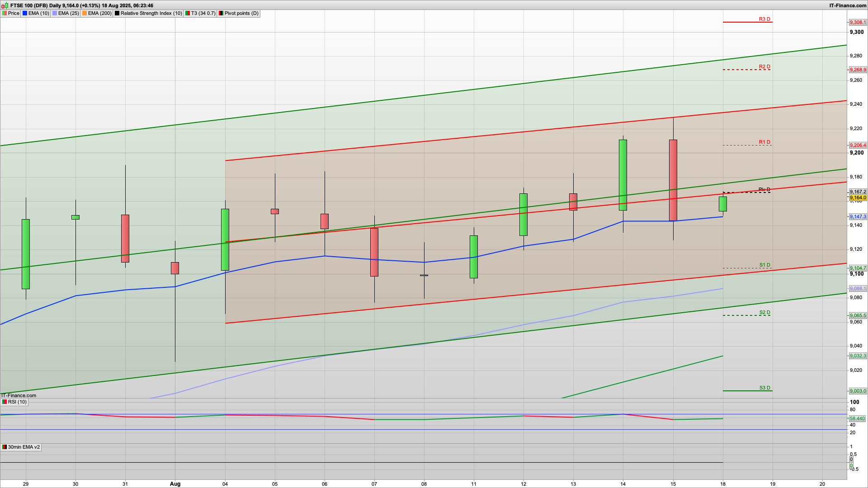Click the RSI (10) panel label icon
Image resolution: width=868 pixels, height=488 pixels.
(x=5, y=402)
